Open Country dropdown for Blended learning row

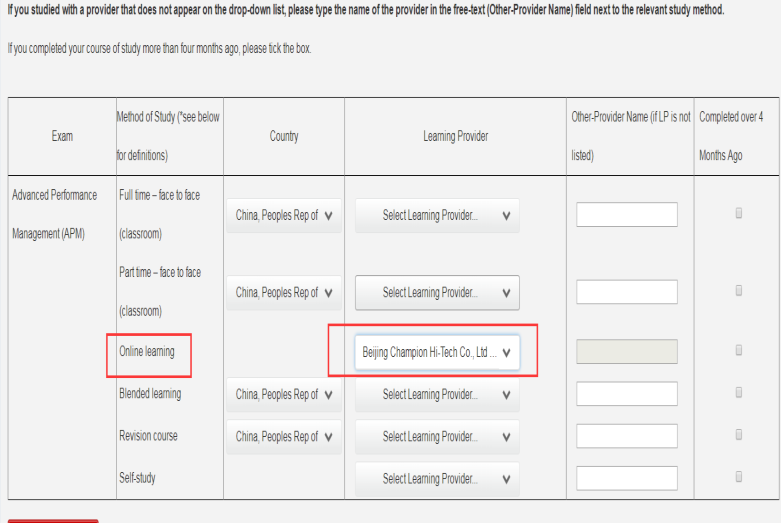[x=284, y=395]
